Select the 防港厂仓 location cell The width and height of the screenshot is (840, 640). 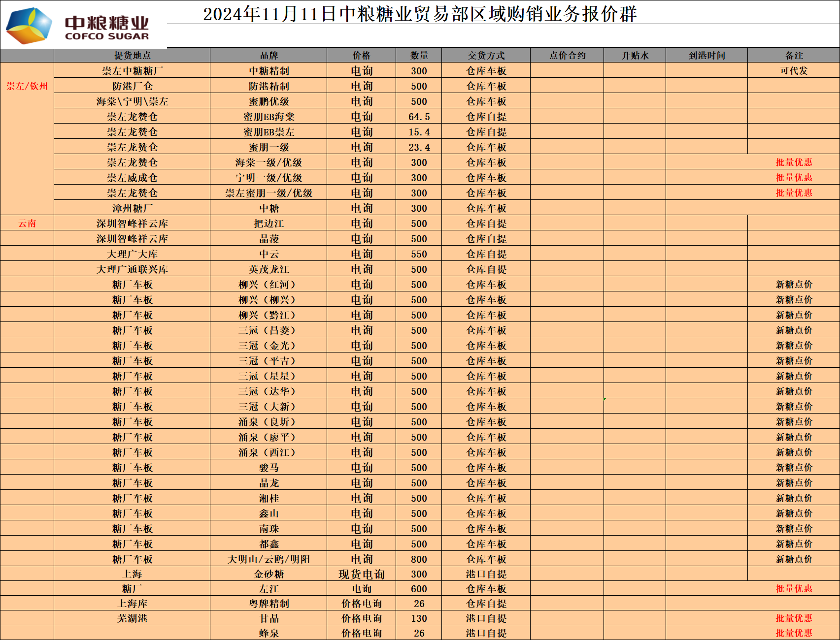pos(132,86)
